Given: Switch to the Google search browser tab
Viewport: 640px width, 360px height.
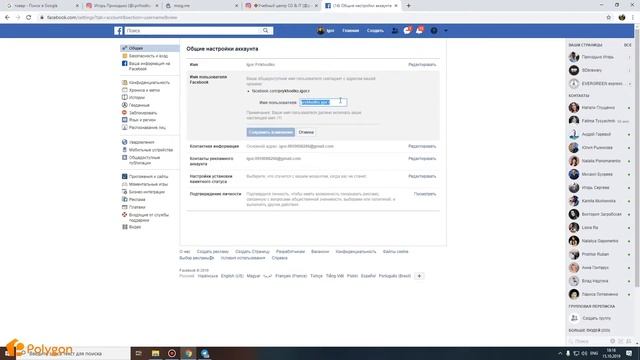Looking at the screenshot, I should pos(42,6).
